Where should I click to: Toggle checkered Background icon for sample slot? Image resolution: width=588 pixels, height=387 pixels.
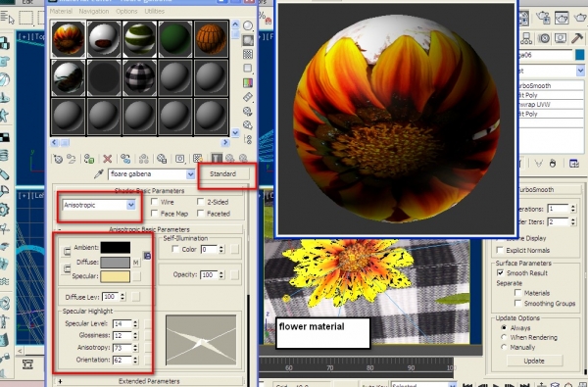pyautogui.click(x=248, y=54)
